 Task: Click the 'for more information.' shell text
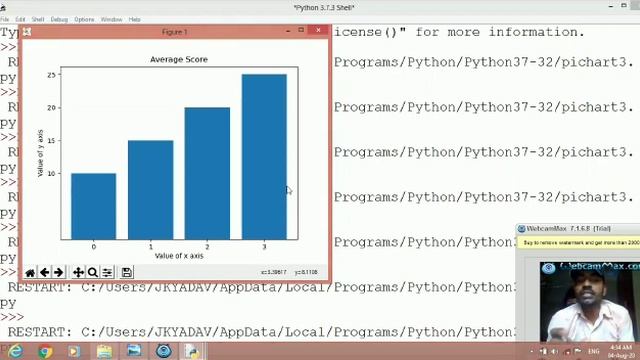click(500, 32)
